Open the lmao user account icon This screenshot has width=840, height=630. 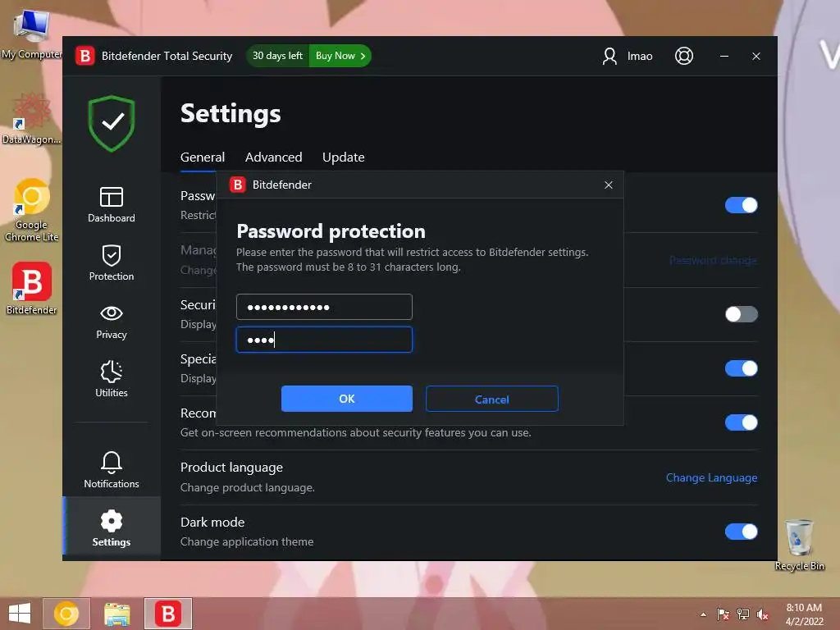pos(609,56)
